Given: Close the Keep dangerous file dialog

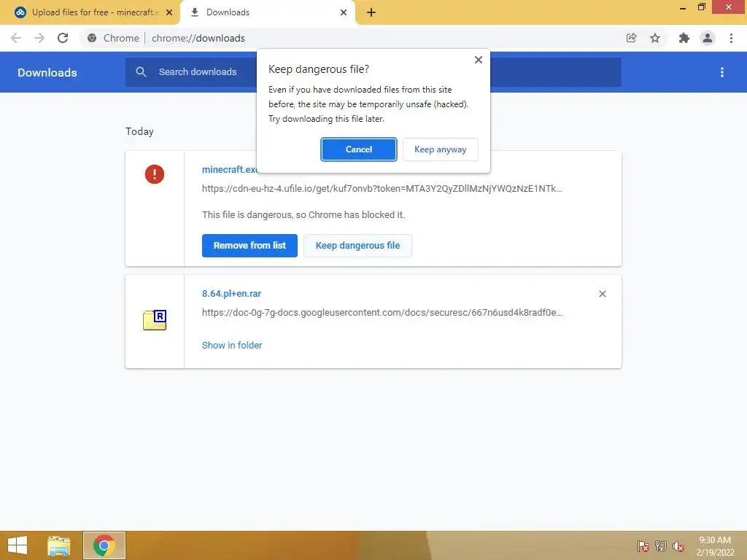Looking at the screenshot, I should tap(479, 60).
